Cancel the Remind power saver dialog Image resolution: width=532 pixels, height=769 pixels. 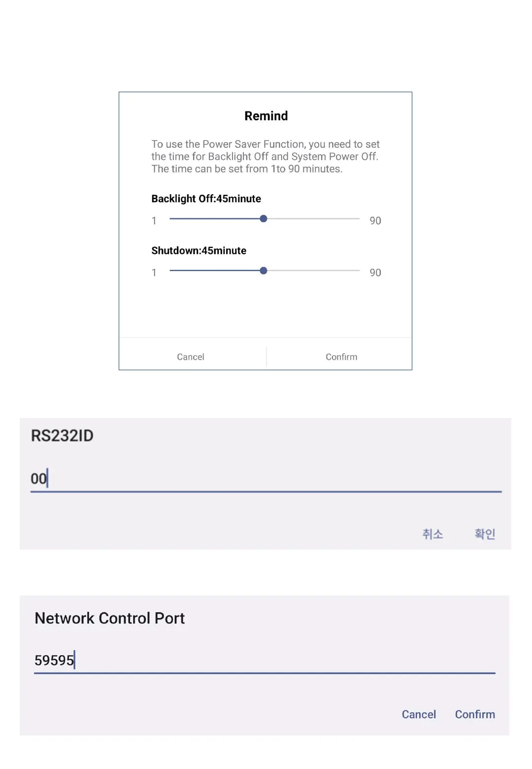191,357
